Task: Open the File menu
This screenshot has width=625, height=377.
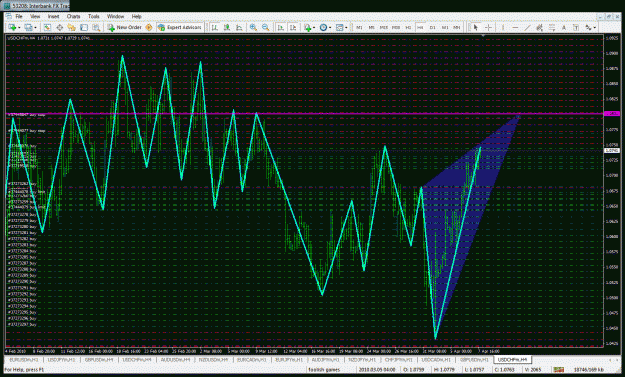Action: 19,16
